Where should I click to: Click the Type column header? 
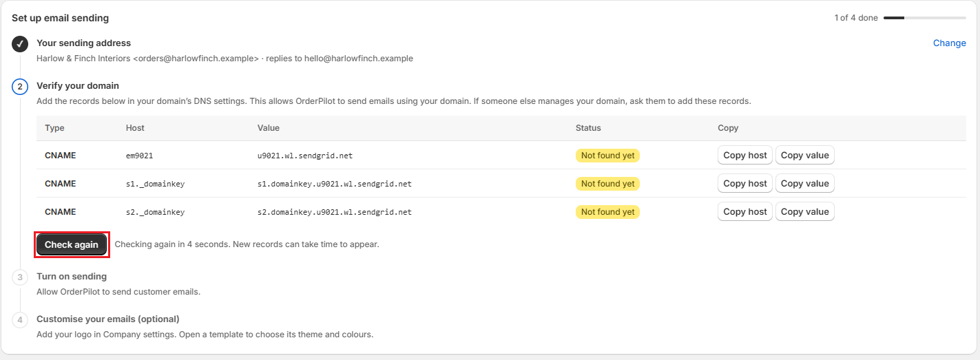click(x=54, y=128)
